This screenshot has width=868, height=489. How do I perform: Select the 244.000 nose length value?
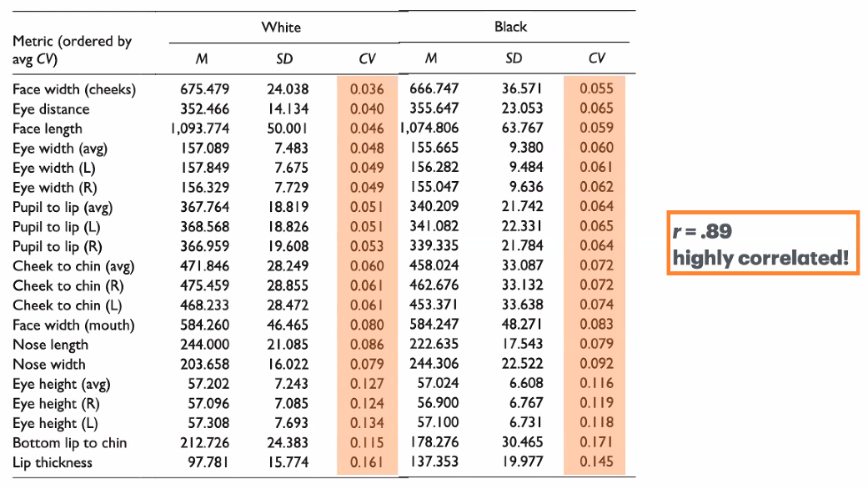coord(204,345)
